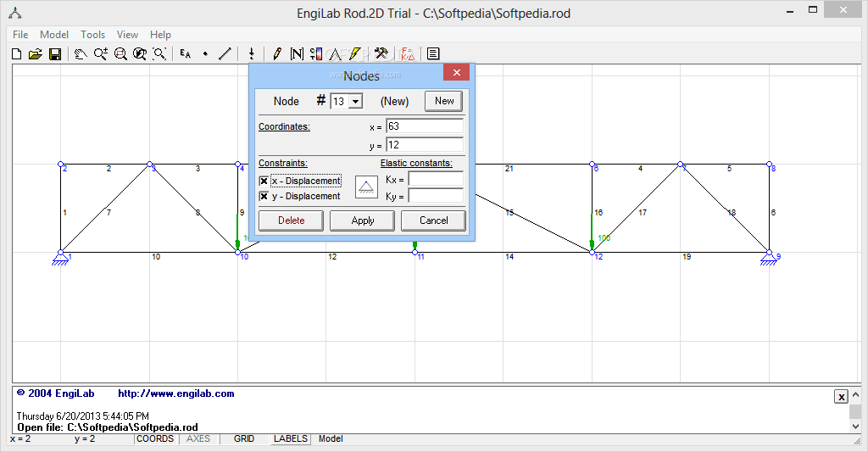Close the Nodes dialog

click(457, 73)
